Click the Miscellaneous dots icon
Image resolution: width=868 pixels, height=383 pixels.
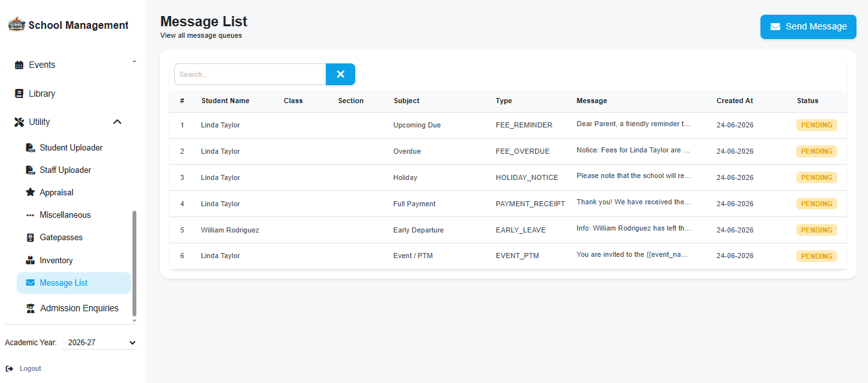point(30,215)
